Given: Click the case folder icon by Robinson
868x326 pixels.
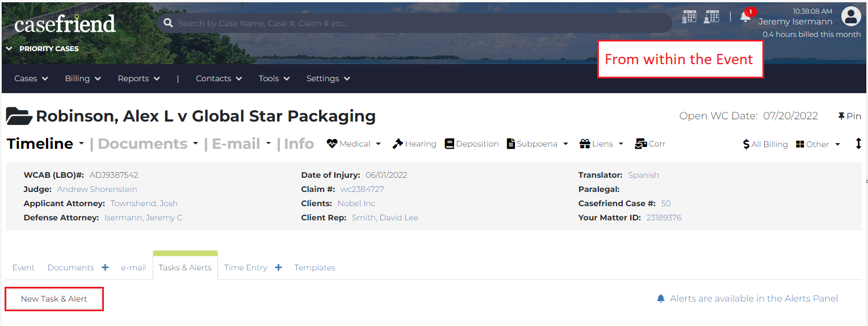Looking at the screenshot, I should point(19,116).
